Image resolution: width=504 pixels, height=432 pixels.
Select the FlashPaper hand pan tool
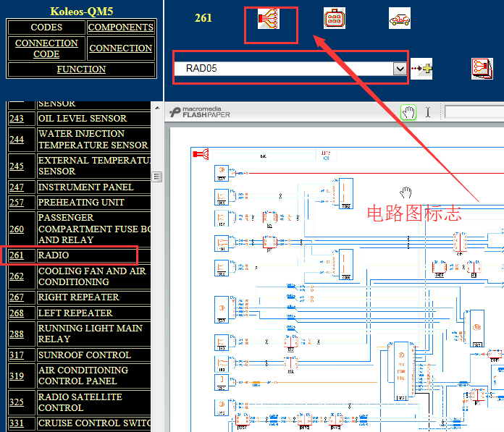408,112
